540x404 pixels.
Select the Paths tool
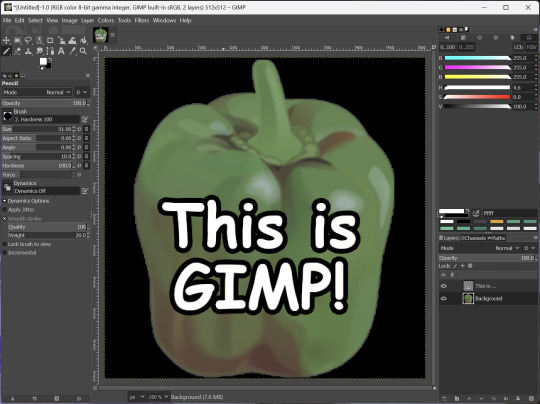(50, 51)
